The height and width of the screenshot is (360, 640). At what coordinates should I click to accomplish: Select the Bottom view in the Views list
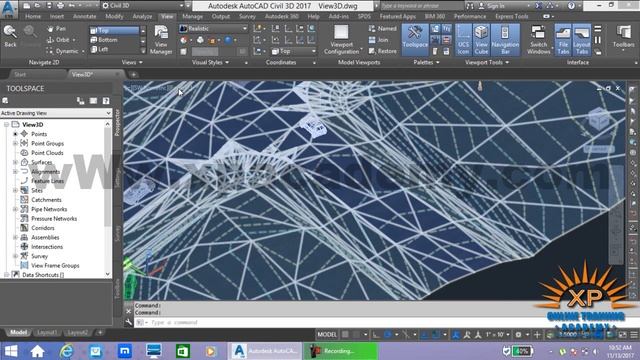point(114,40)
